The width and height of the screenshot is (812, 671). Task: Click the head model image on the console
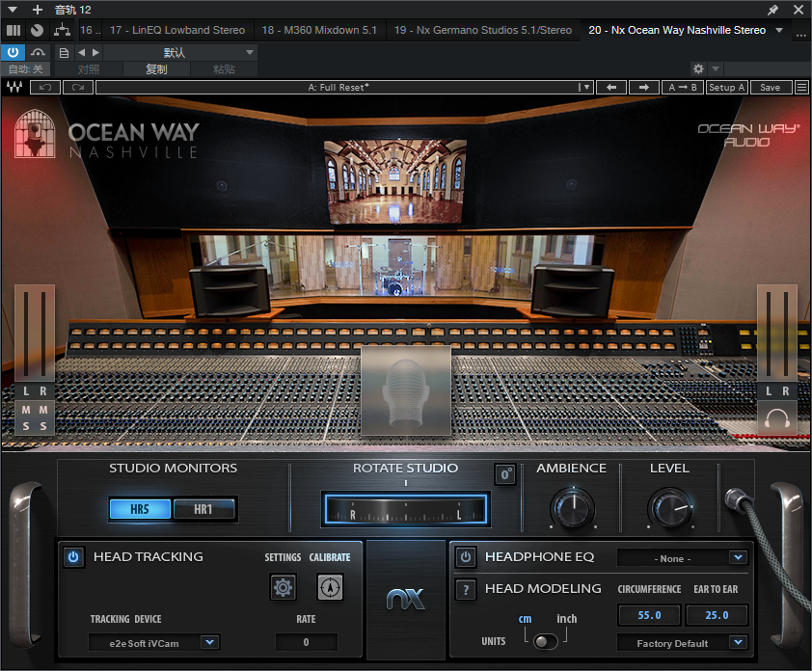(406, 390)
